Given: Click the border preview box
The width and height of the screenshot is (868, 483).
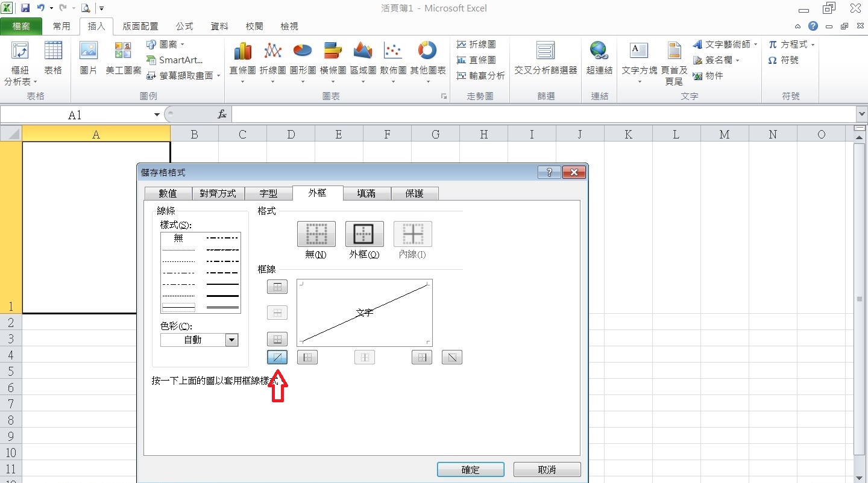Looking at the screenshot, I should pyautogui.click(x=365, y=313).
